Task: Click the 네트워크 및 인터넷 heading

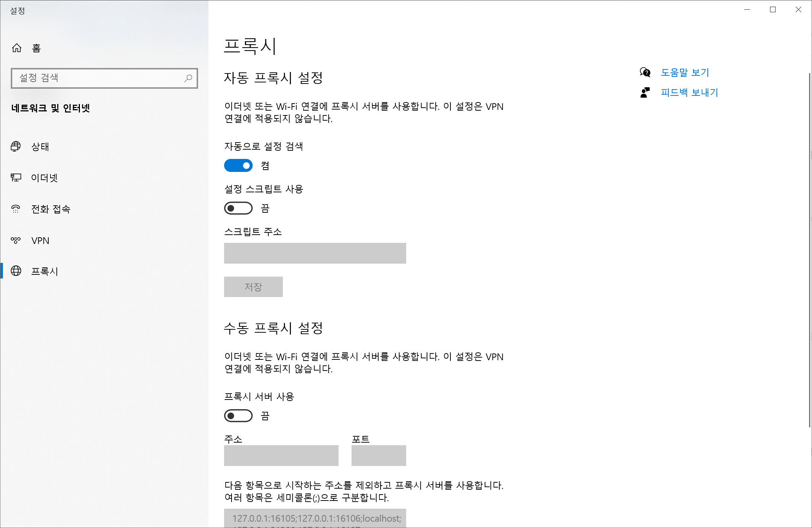Action: [x=51, y=108]
